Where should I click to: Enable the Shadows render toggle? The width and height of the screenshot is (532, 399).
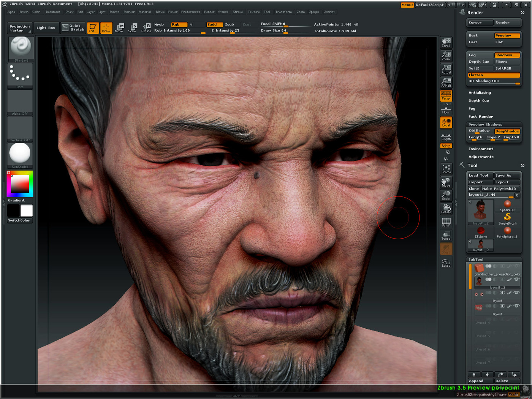pyautogui.click(x=507, y=55)
